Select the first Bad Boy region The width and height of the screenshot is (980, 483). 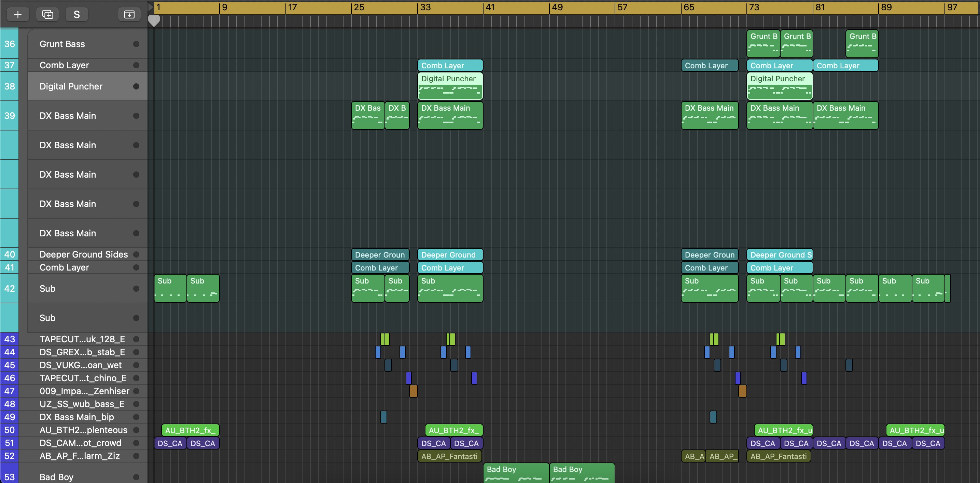(516, 472)
